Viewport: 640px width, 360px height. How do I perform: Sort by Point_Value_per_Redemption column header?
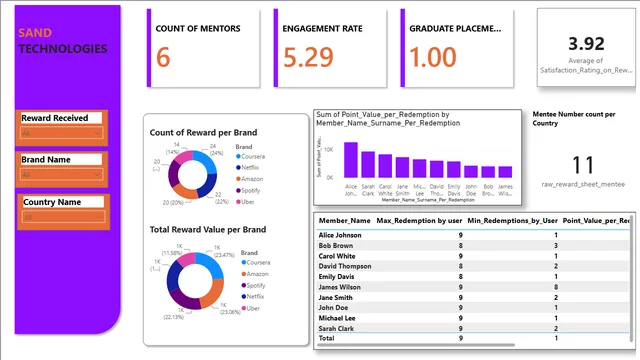(x=596, y=221)
